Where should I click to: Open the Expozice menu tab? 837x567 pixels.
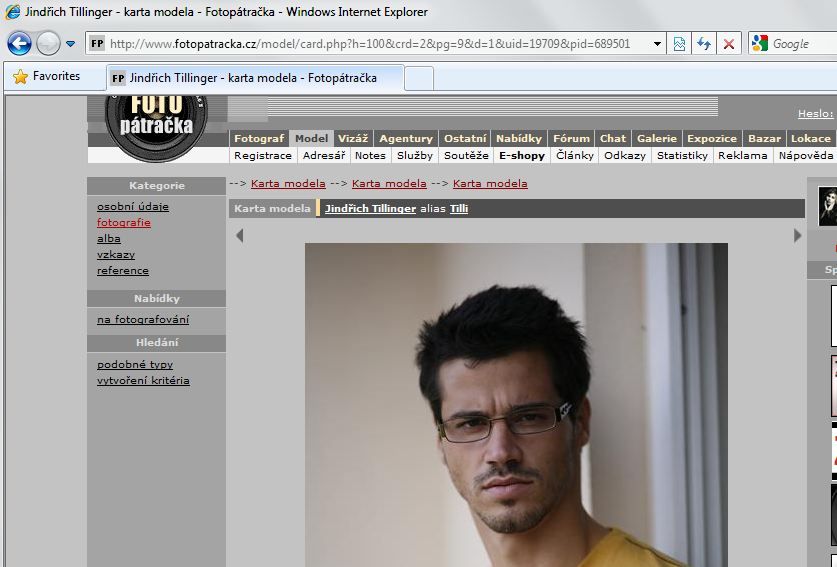[712, 138]
